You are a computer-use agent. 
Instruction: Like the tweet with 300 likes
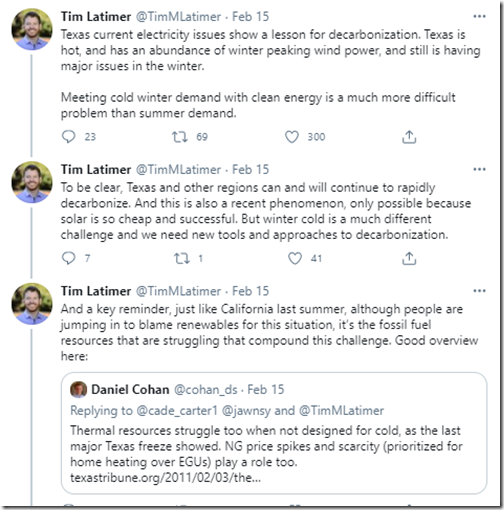(292, 137)
